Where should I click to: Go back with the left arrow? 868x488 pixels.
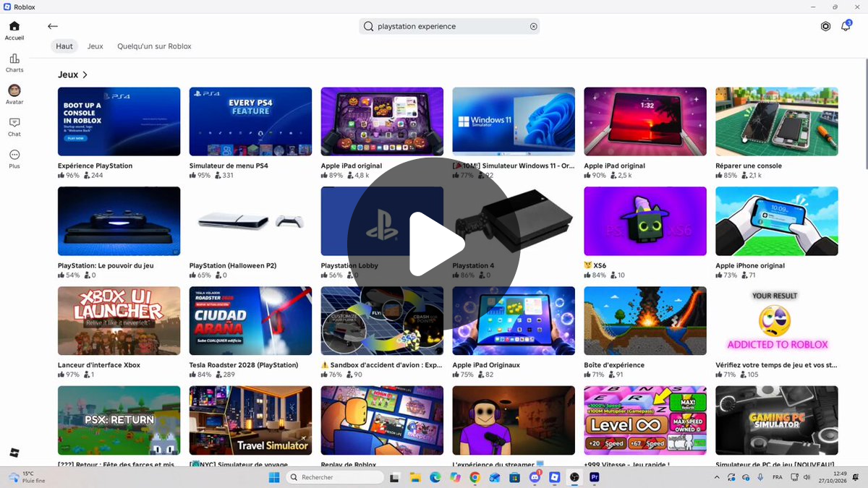53,26
